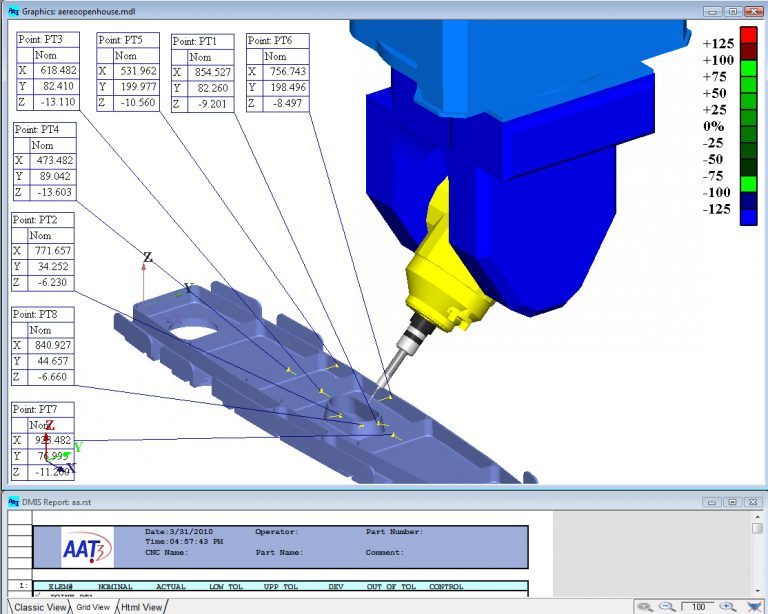768x614 pixels.
Task: Click the dark red swatch beside +100
Action: tap(748, 52)
